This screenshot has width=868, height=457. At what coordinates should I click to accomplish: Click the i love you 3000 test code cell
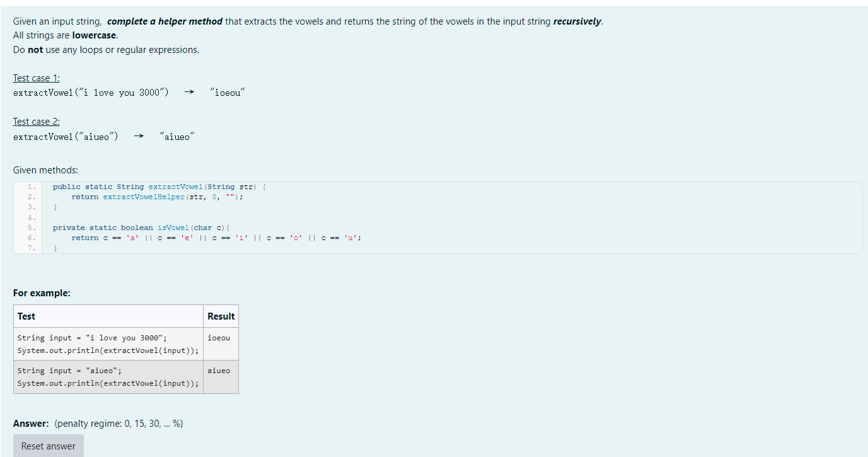[x=107, y=344]
